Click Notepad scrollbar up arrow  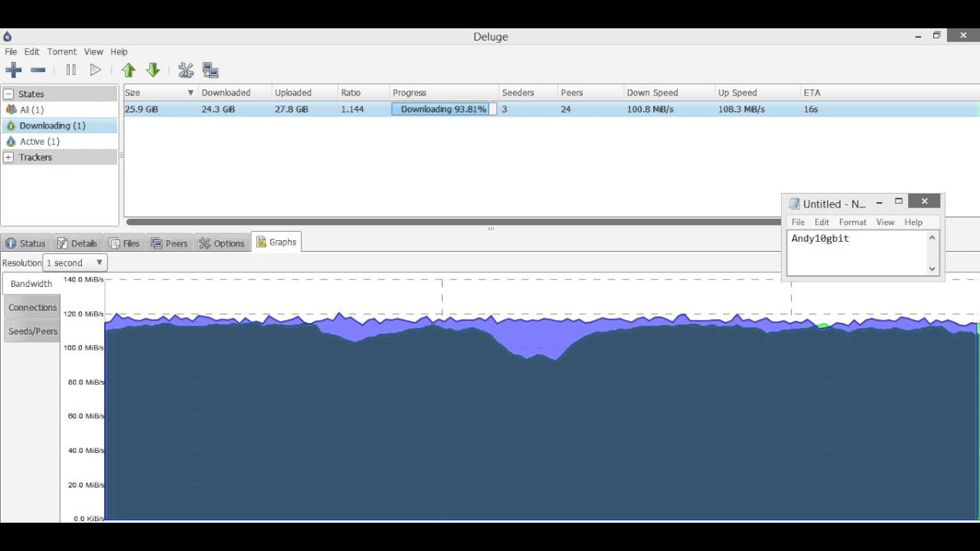pyautogui.click(x=933, y=237)
